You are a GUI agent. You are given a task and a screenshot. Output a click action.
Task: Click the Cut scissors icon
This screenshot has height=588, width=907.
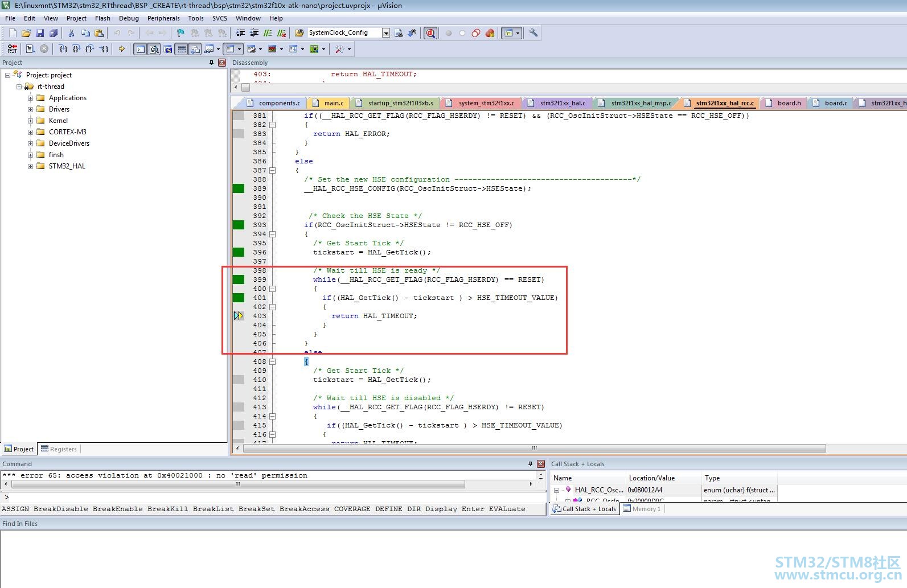point(71,33)
